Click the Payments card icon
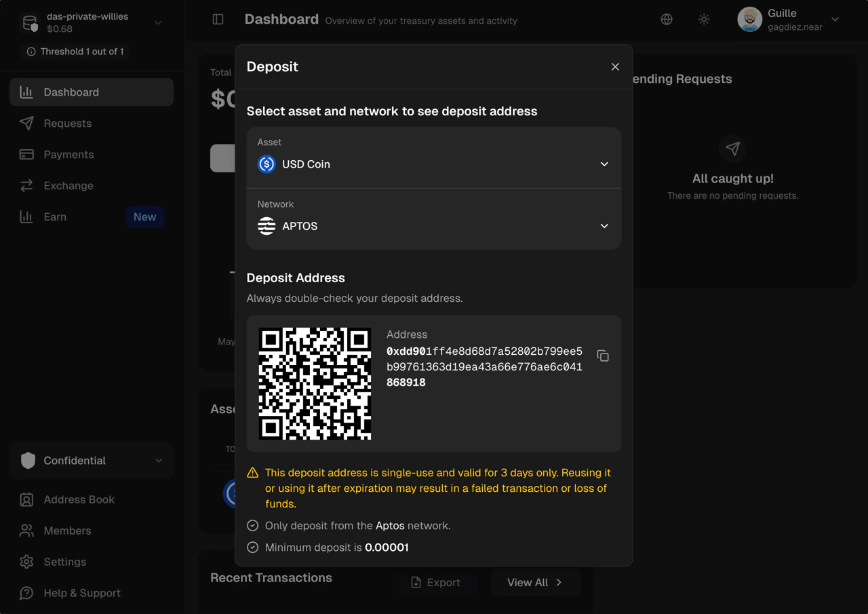 (x=26, y=155)
